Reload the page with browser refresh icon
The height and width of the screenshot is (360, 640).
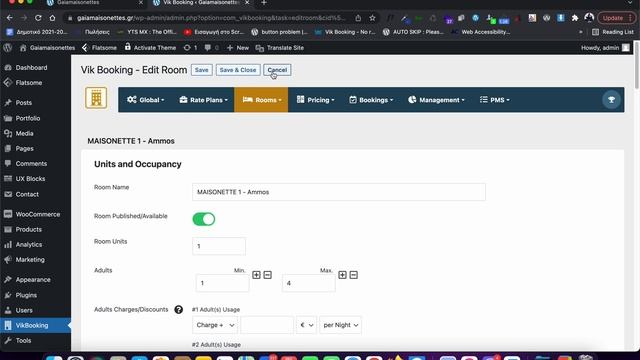[x=38, y=18]
